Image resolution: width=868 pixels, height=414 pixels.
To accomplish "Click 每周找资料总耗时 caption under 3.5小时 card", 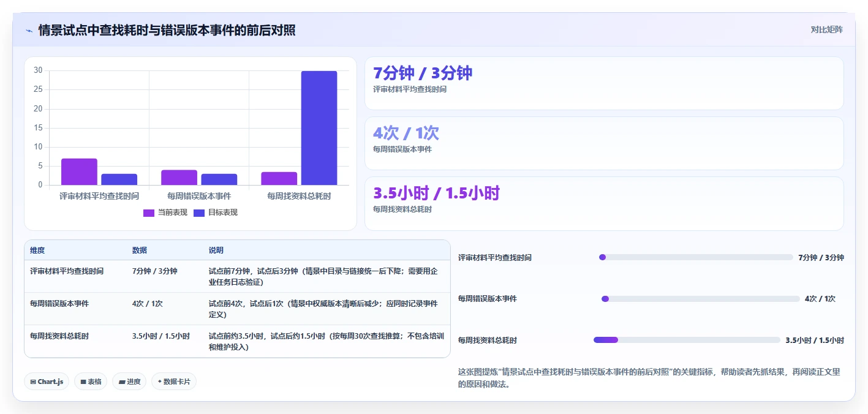I will tap(402, 209).
